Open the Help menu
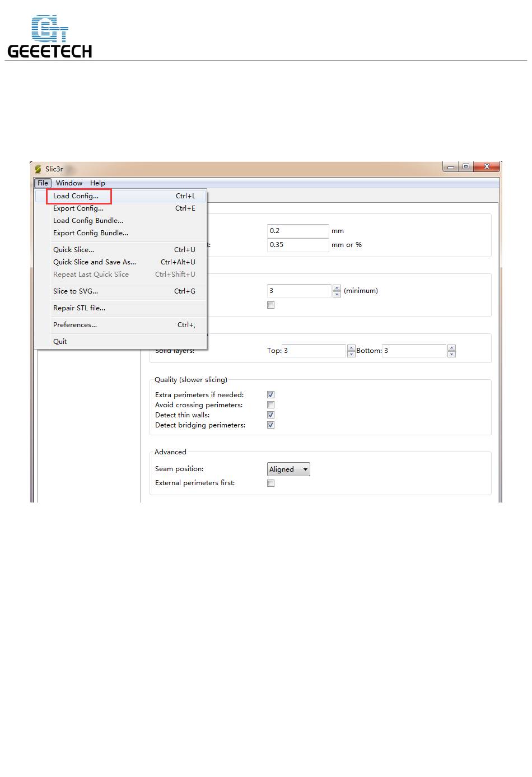Viewport: 532px width, 777px height. (97, 183)
